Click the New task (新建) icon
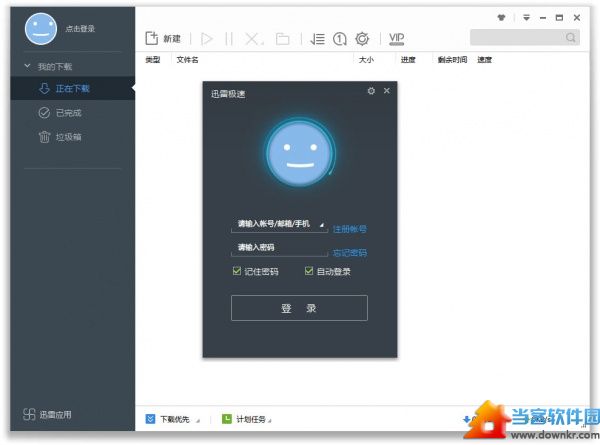Viewport: 600px width, 445px height. pos(152,38)
